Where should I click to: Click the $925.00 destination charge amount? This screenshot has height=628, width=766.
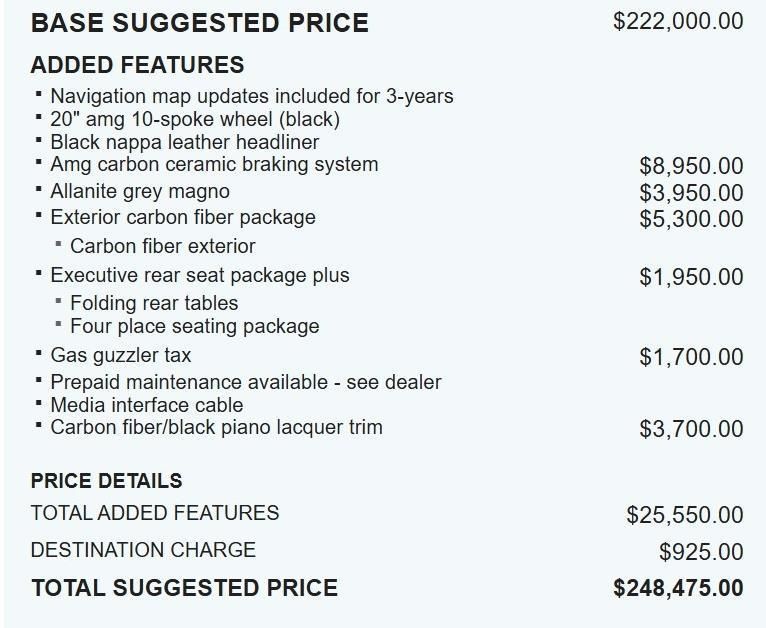click(x=701, y=552)
